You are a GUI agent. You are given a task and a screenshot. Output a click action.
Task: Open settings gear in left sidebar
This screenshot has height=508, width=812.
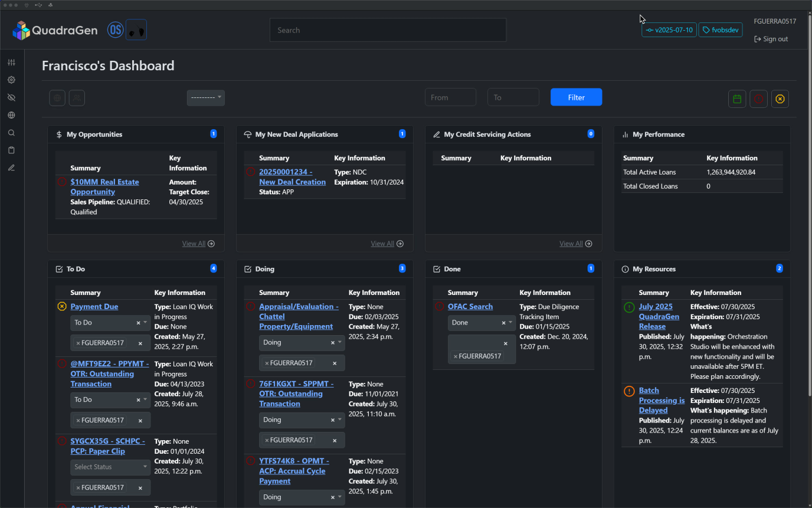pos(11,80)
